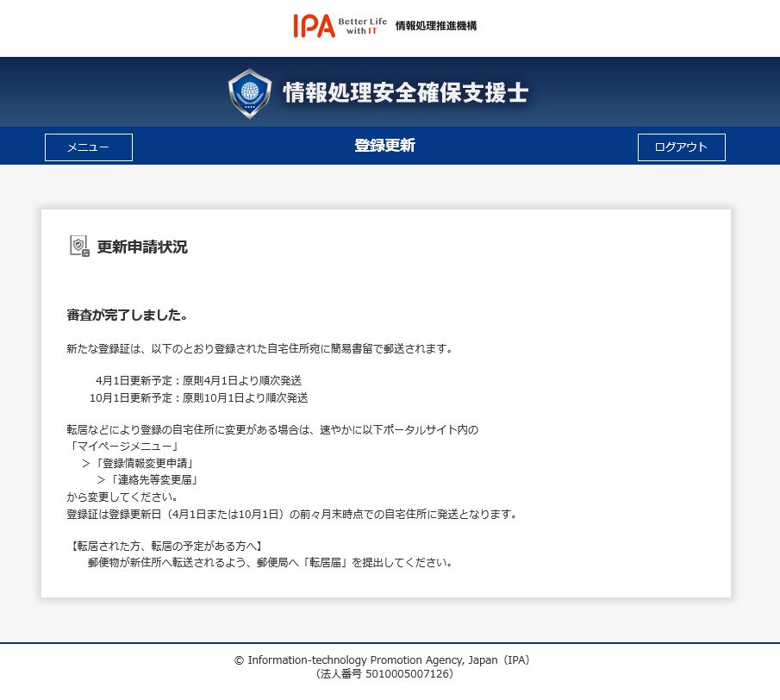The width and height of the screenshot is (780, 700).
Task: Click the 「マイページメニュー」 text
Action: tap(125, 447)
